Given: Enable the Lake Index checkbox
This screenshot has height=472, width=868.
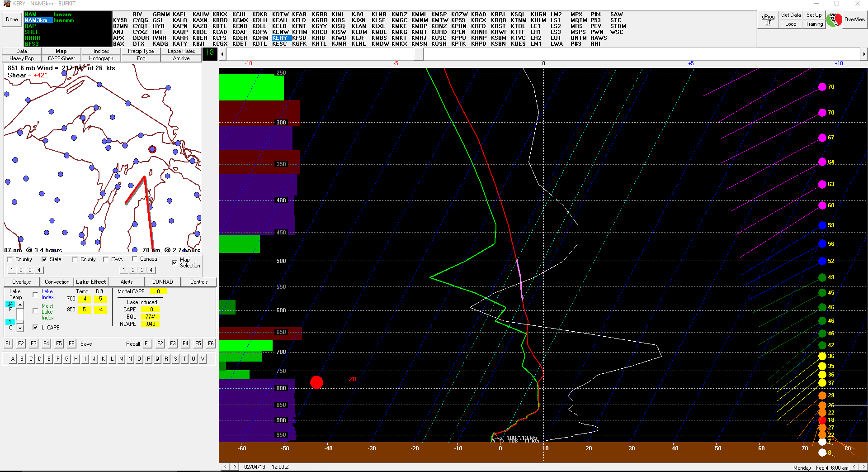Looking at the screenshot, I should pos(35,295).
